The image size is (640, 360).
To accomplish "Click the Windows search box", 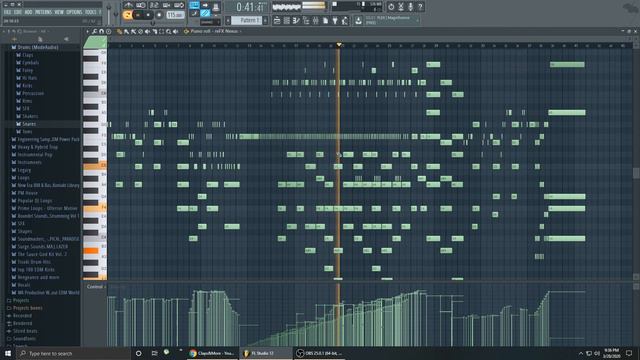I will pyautogui.click(x=73, y=353).
